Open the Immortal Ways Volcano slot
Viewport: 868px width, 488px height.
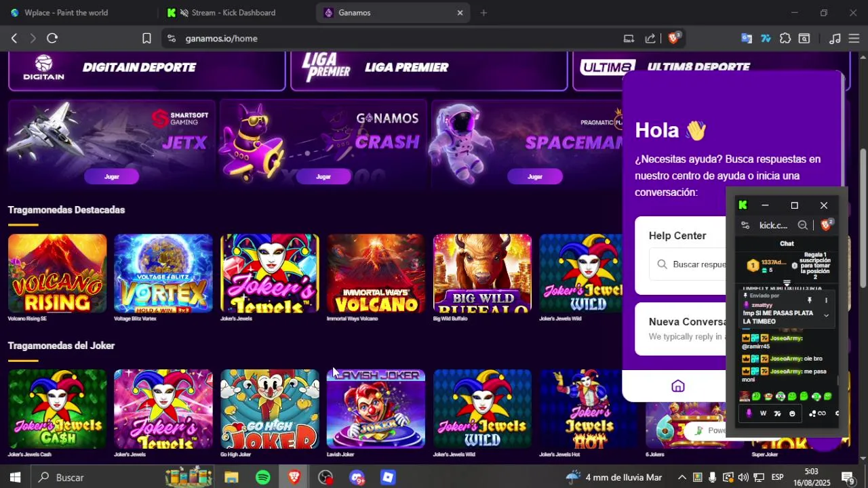[376, 273]
